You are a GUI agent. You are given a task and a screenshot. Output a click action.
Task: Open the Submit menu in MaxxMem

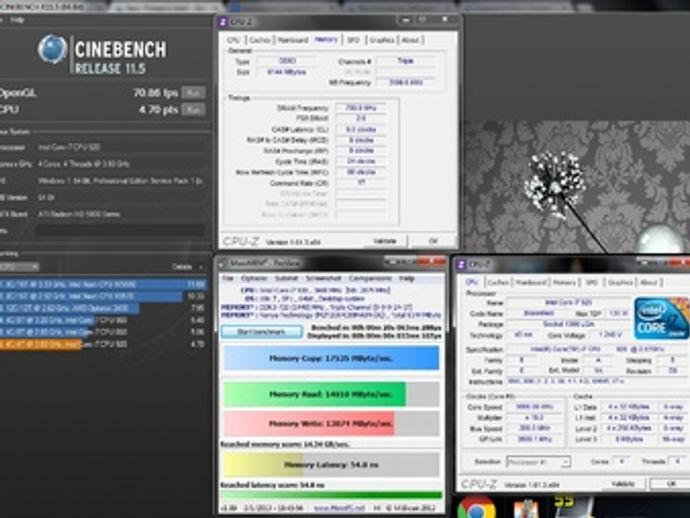(286, 279)
